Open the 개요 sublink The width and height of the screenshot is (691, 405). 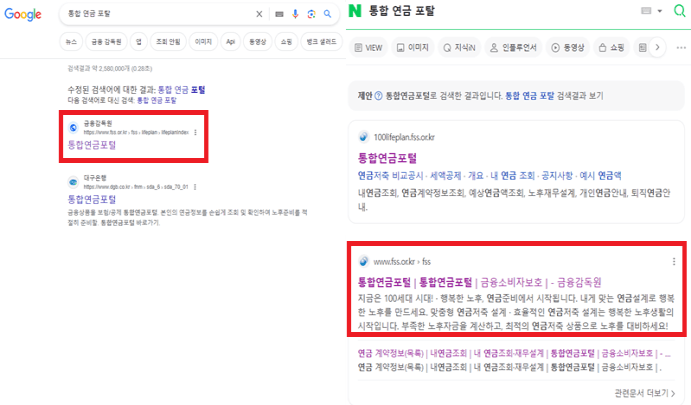(476, 176)
